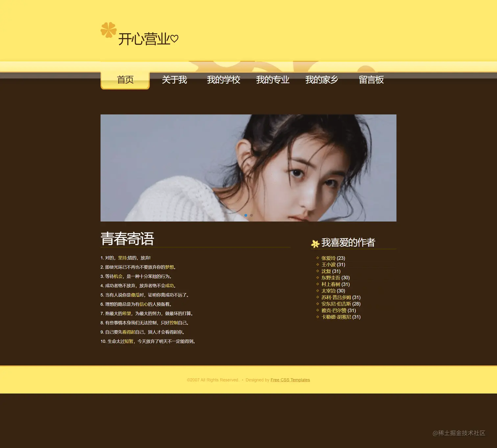Click the arrow bullet before 张爱玲
Image resolution: width=497 pixels, height=448 pixels.
pos(318,258)
